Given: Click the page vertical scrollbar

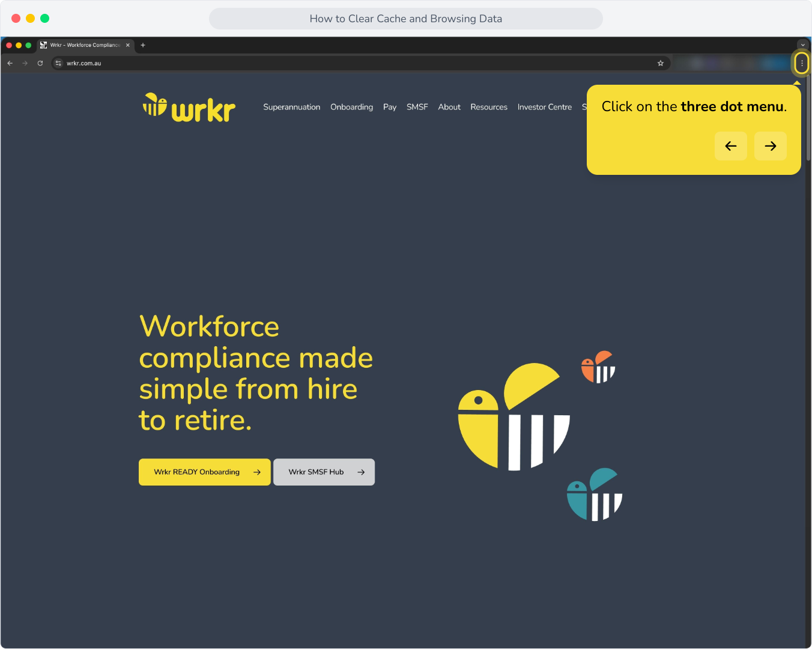Looking at the screenshot, I should click(x=808, y=117).
